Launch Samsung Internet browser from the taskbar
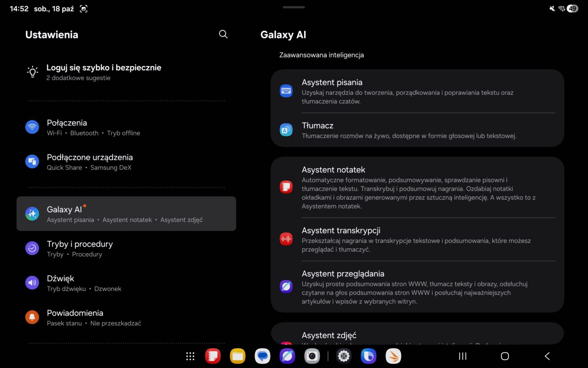 click(287, 356)
